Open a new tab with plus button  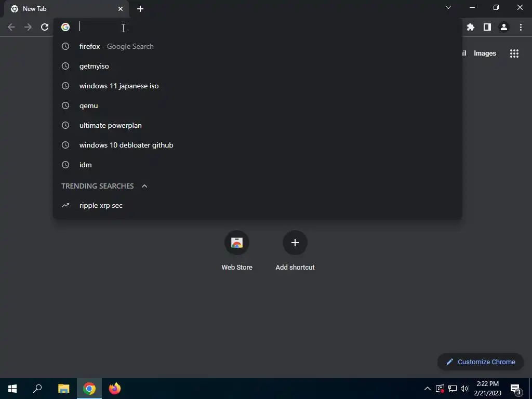[x=140, y=9]
